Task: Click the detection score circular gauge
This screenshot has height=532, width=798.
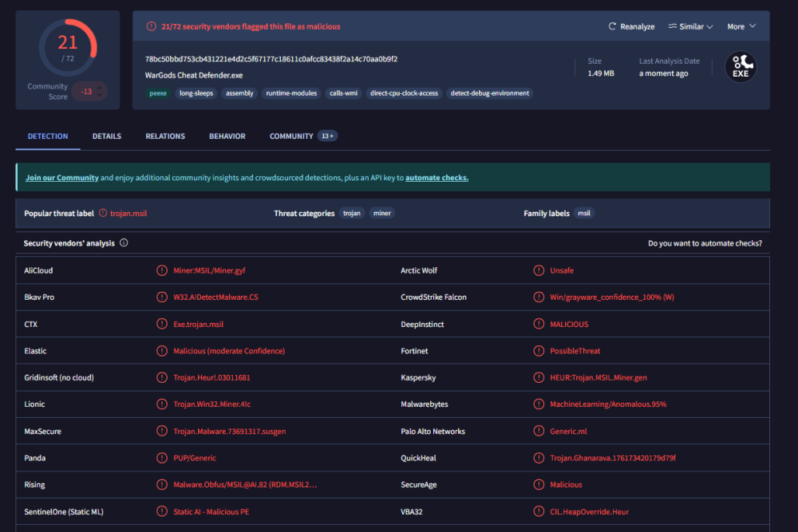Action: click(68, 48)
